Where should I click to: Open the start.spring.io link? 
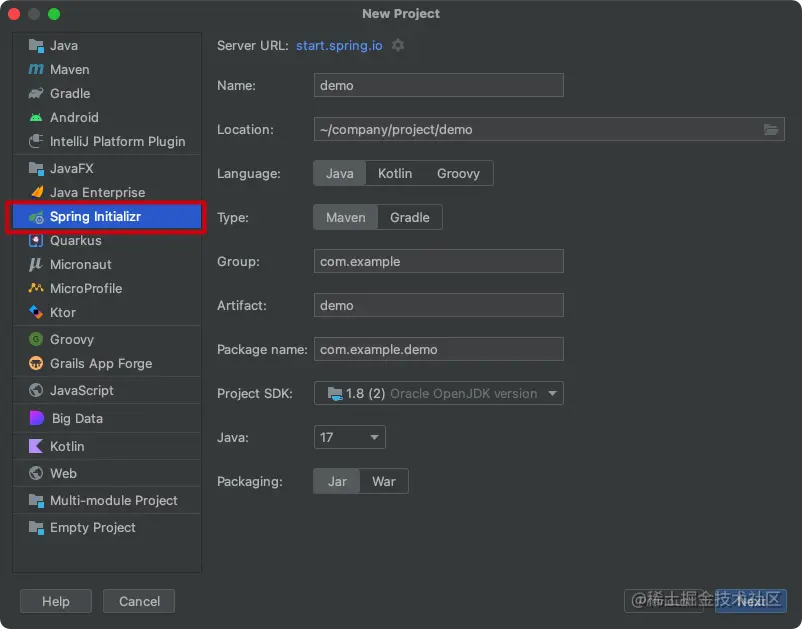339,46
